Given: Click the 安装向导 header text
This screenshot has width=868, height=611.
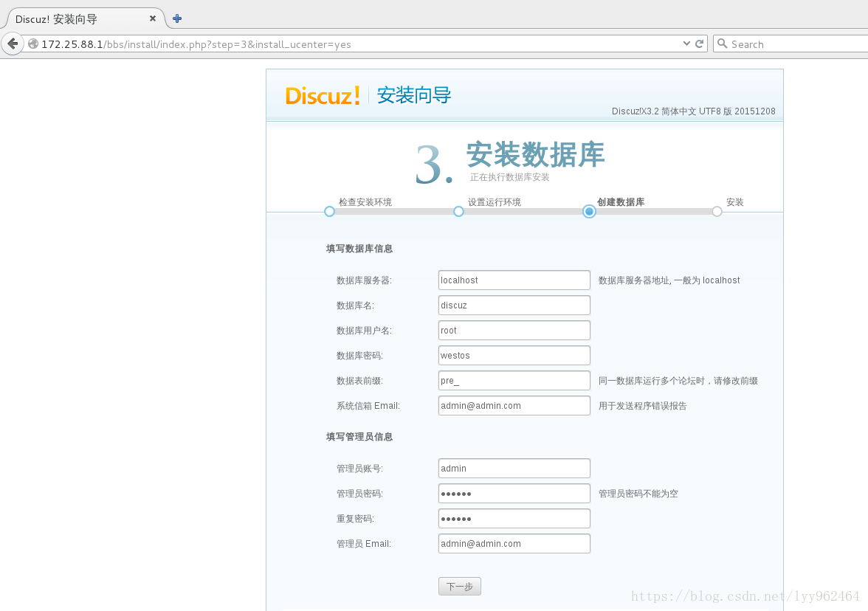Looking at the screenshot, I should click(414, 95).
